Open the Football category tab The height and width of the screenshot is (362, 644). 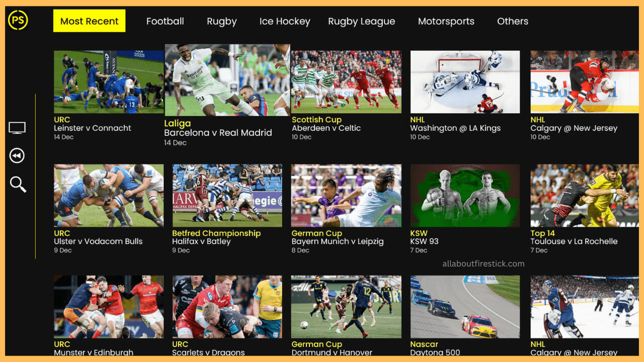pyautogui.click(x=165, y=21)
